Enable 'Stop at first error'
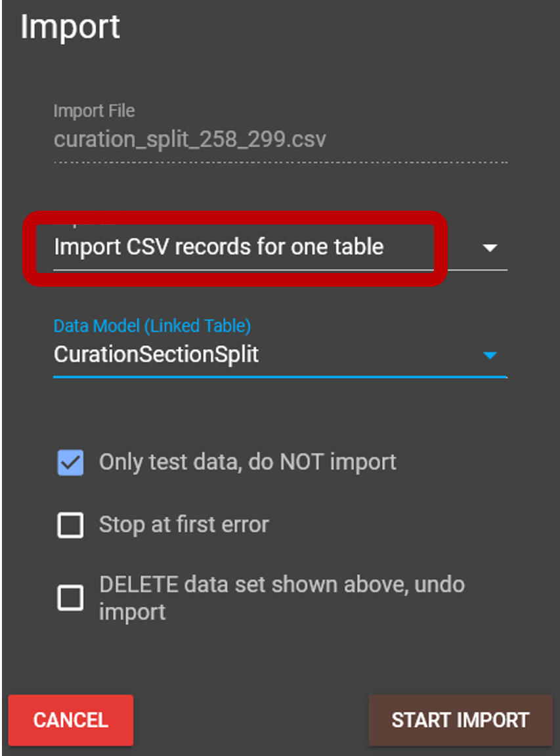 pos(70,525)
